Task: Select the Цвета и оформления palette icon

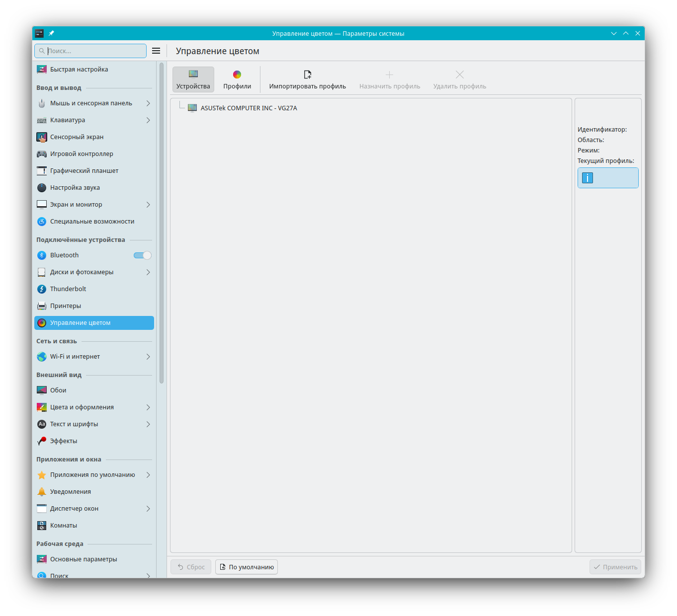Action: 42,407
